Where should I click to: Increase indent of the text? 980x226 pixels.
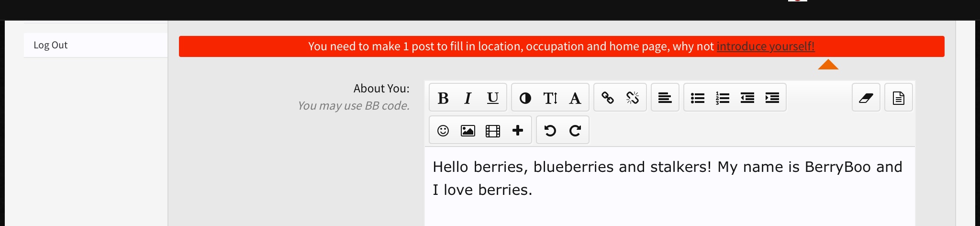[772, 98]
